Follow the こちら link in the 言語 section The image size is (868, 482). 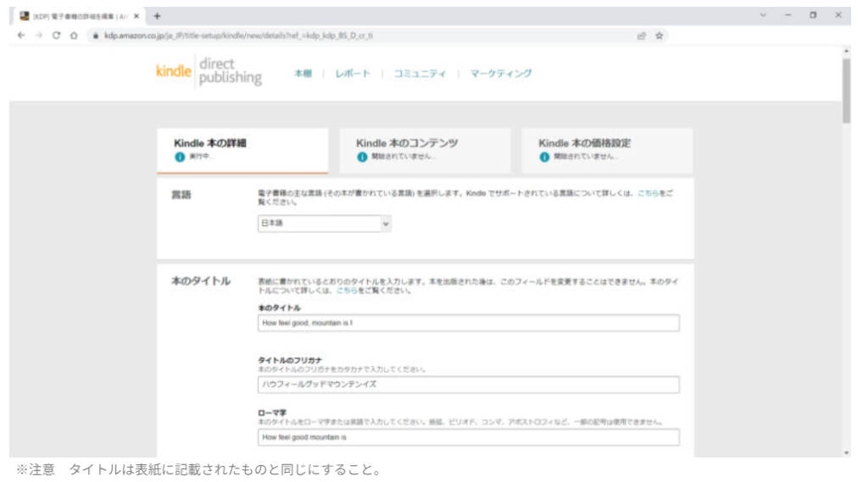[648, 193]
